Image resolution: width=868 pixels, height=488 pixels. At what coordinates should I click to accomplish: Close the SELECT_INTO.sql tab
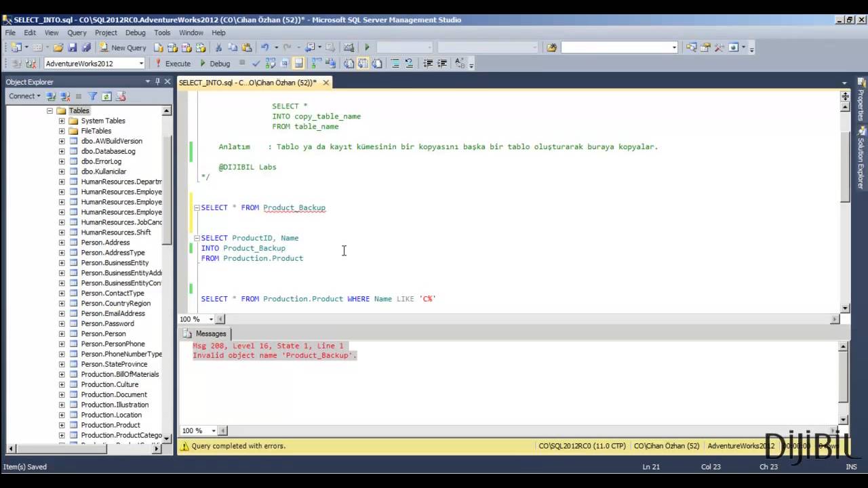[325, 83]
